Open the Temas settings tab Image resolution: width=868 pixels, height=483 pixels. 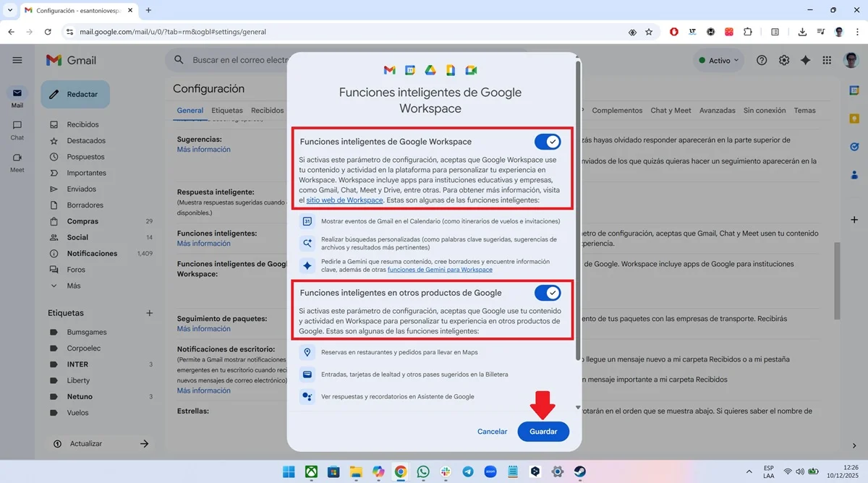click(804, 111)
